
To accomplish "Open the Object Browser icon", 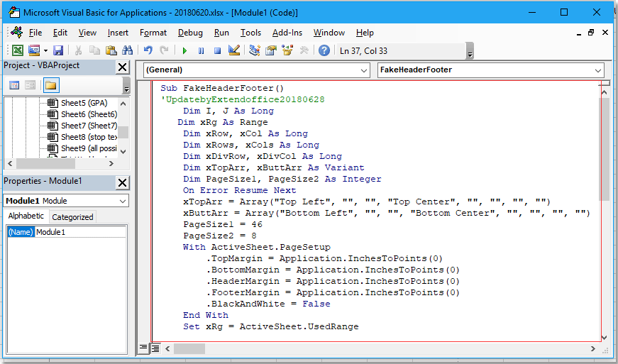I will tap(287, 50).
